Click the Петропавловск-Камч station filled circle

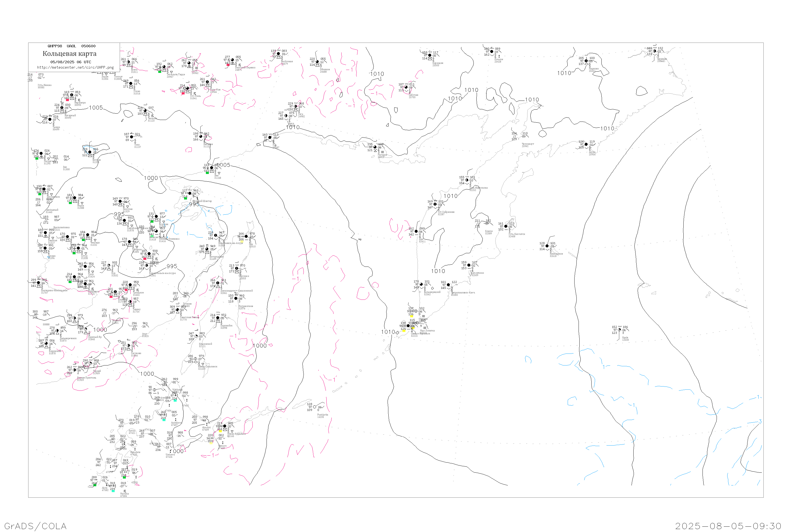(x=448, y=285)
